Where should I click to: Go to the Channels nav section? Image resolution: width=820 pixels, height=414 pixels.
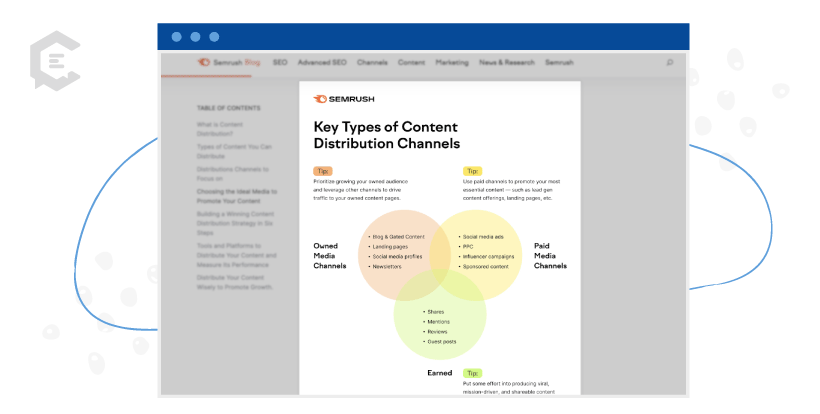(372, 62)
